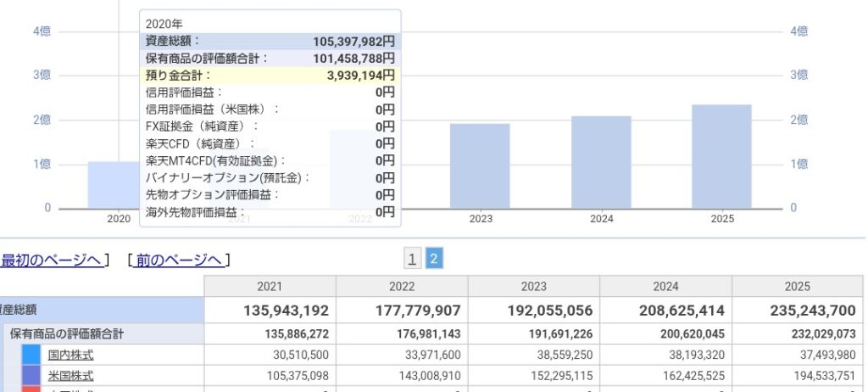
Task: Click the 預り金合計 row in the tooltip
Action: click(x=270, y=76)
